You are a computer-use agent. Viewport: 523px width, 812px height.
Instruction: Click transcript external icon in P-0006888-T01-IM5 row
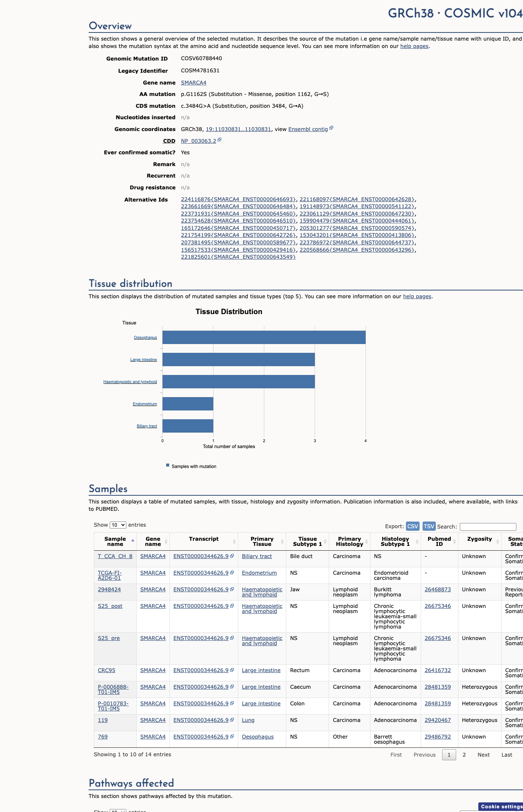[x=232, y=687]
